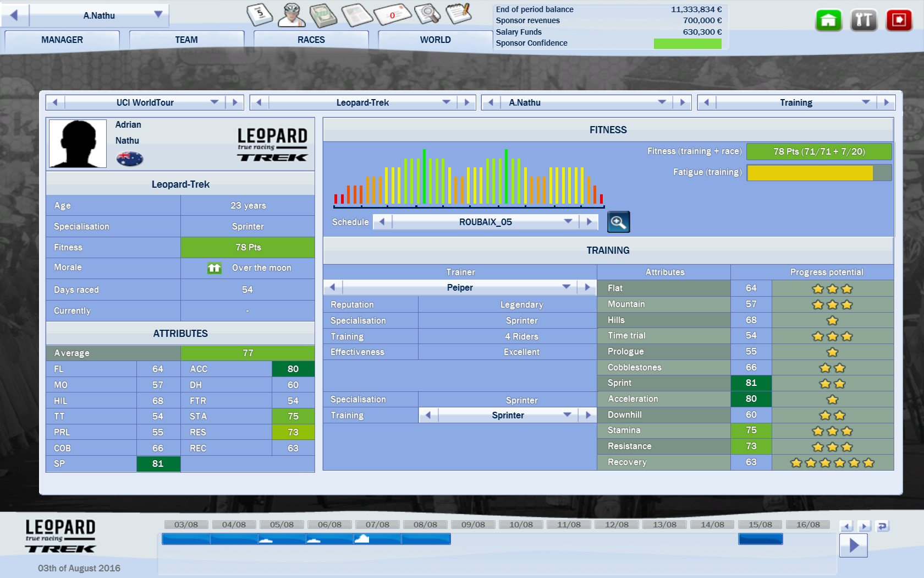Expand the Leopard-Trek team dropdown
Image resolution: width=924 pixels, height=578 pixels.
point(446,102)
